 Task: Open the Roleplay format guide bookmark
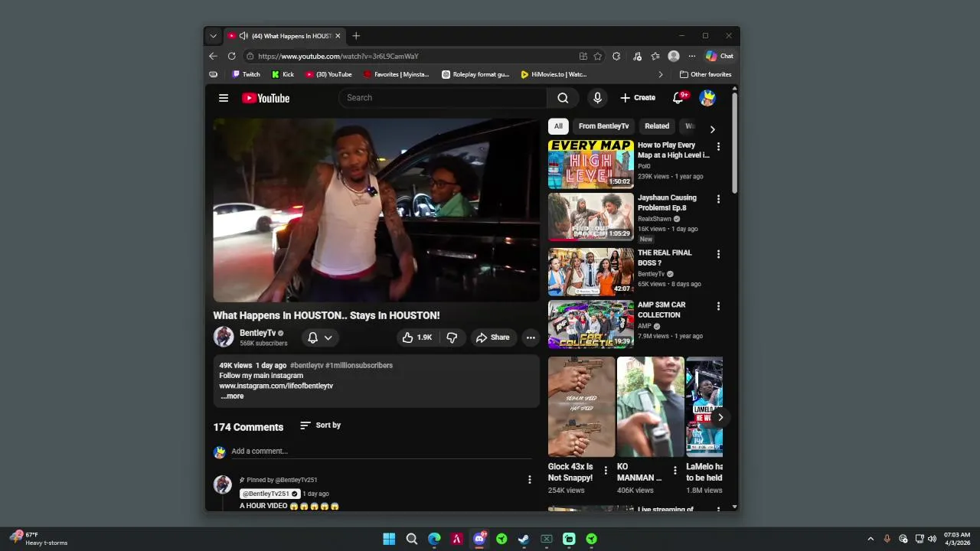coord(475,74)
